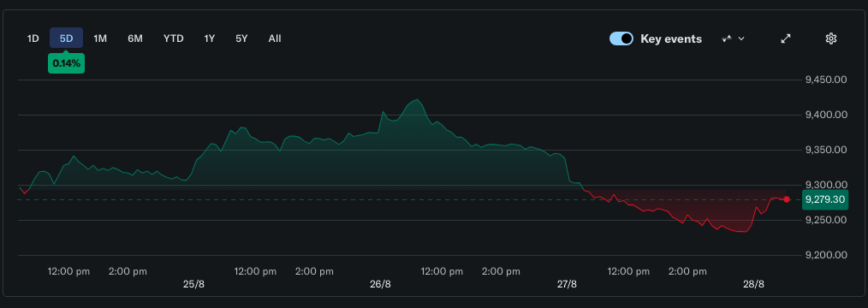This screenshot has width=868, height=308.
Task: Switch chart to 1M range
Action: pyautogui.click(x=100, y=38)
